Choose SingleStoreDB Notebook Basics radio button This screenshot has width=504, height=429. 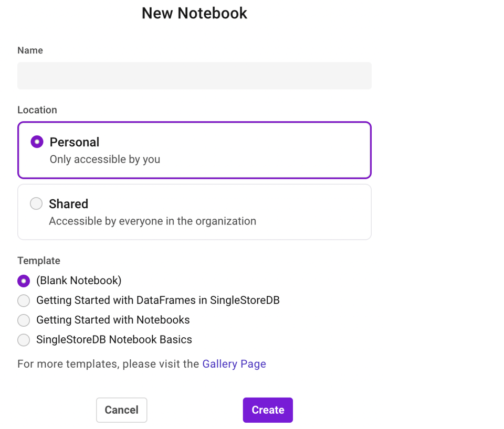point(24,340)
